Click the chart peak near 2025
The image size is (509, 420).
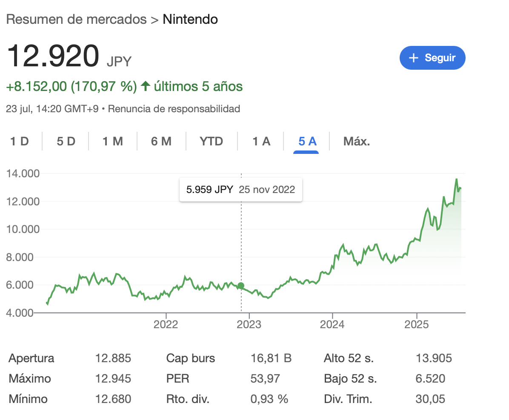point(457,179)
